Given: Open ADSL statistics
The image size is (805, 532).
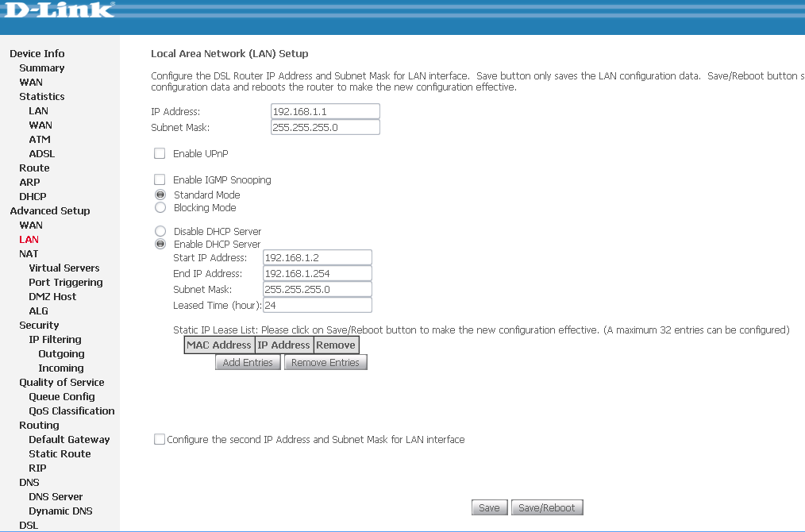Looking at the screenshot, I should tap(41, 153).
